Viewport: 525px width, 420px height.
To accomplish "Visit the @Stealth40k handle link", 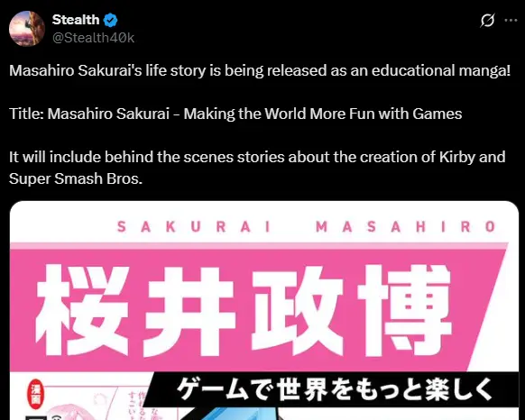I will click(94, 38).
